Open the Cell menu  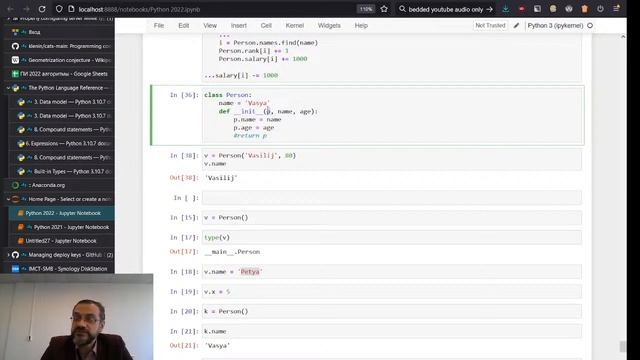click(266, 25)
